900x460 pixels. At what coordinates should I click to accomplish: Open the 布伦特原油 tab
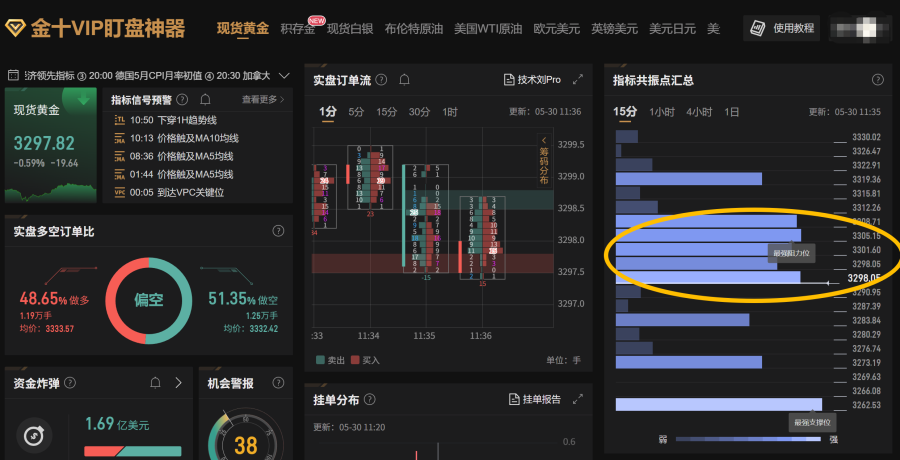(x=414, y=29)
